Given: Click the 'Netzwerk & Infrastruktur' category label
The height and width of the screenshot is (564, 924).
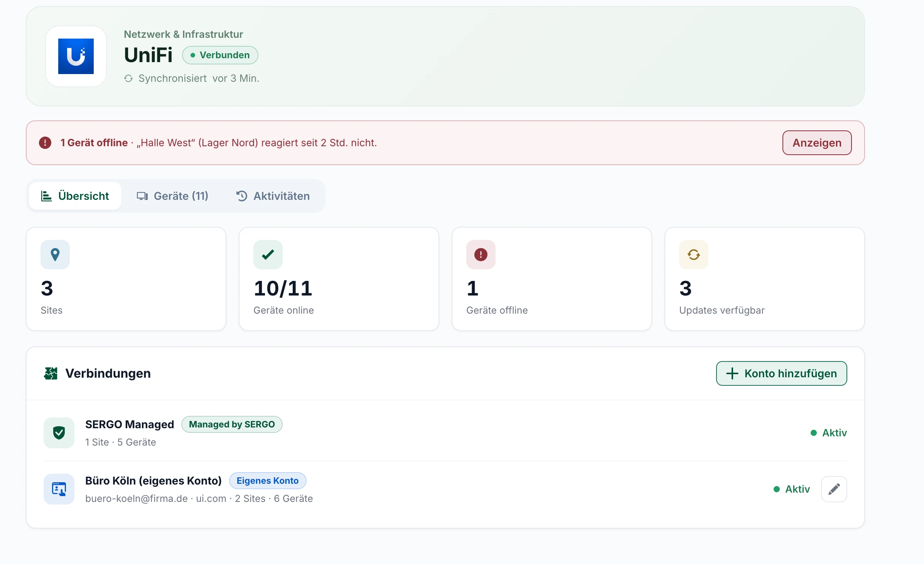Looking at the screenshot, I should click(184, 34).
